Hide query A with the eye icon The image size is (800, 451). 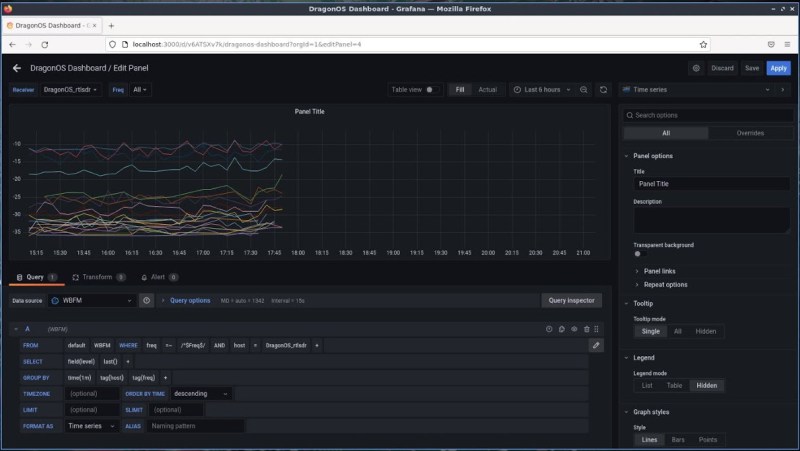pyautogui.click(x=574, y=328)
